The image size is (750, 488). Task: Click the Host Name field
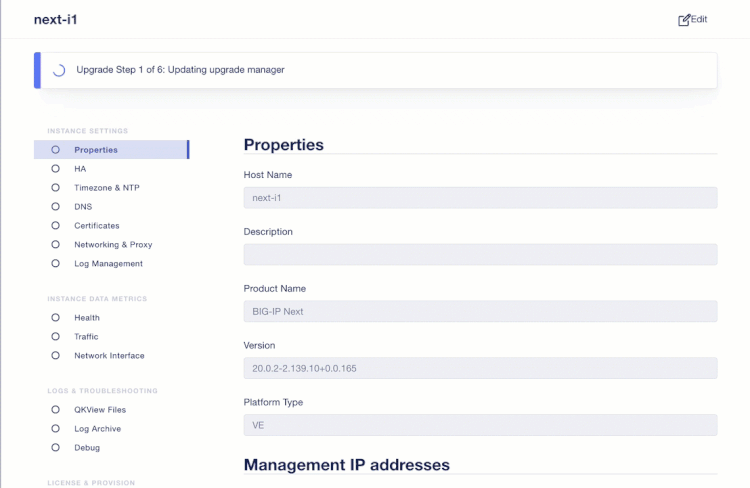[x=480, y=198]
